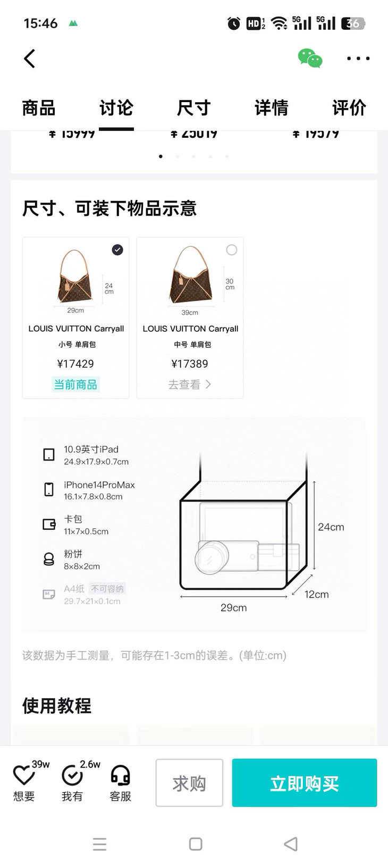388x868 pixels.
Task: Tap the 粉饼 compact icon
Action: pyautogui.click(x=49, y=559)
